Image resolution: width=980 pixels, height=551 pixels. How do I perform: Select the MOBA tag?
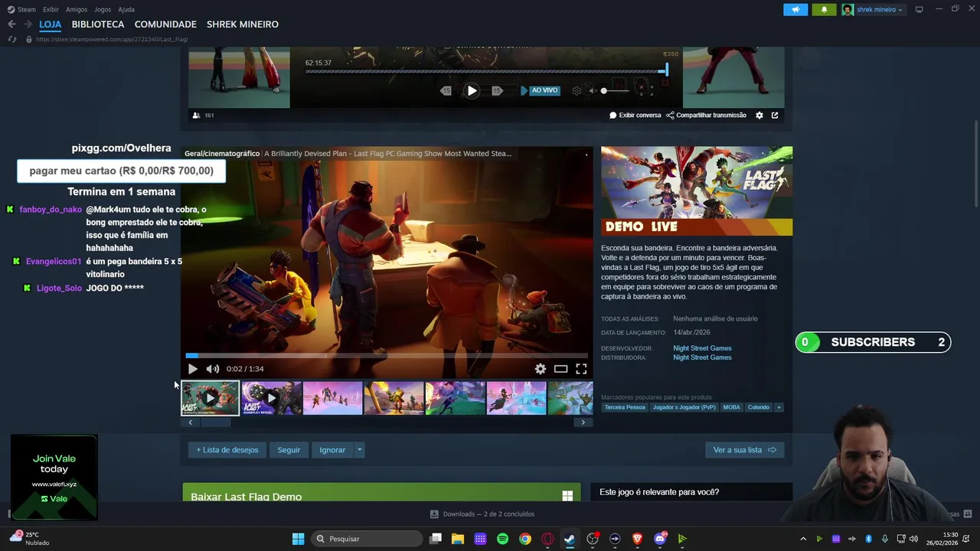click(x=732, y=407)
